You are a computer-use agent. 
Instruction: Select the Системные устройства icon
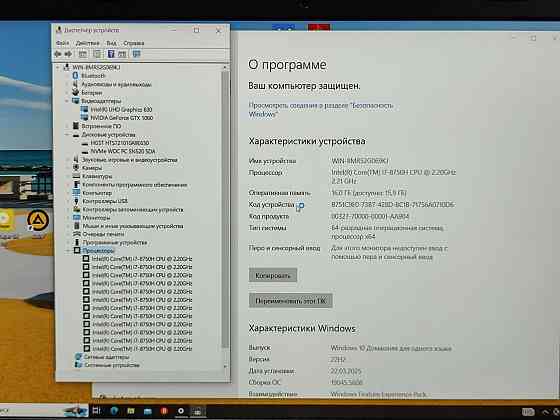[78, 365]
